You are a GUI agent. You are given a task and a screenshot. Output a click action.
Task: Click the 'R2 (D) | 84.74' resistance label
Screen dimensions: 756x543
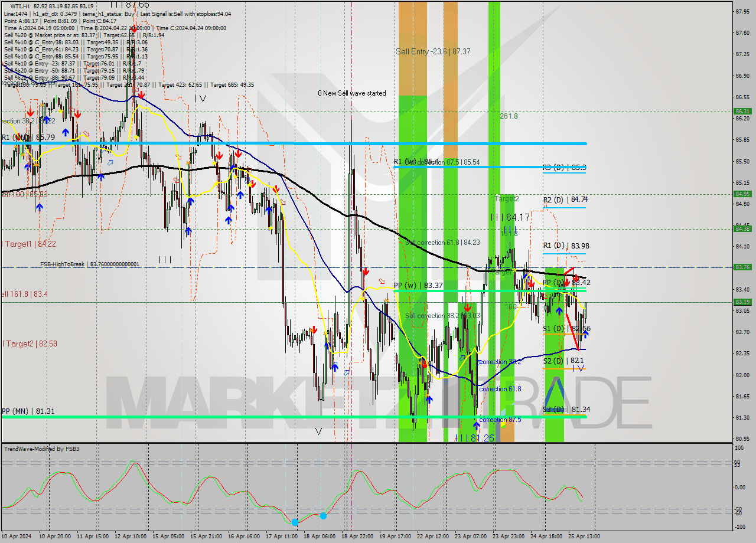pyautogui.click(x=565, y=199)
